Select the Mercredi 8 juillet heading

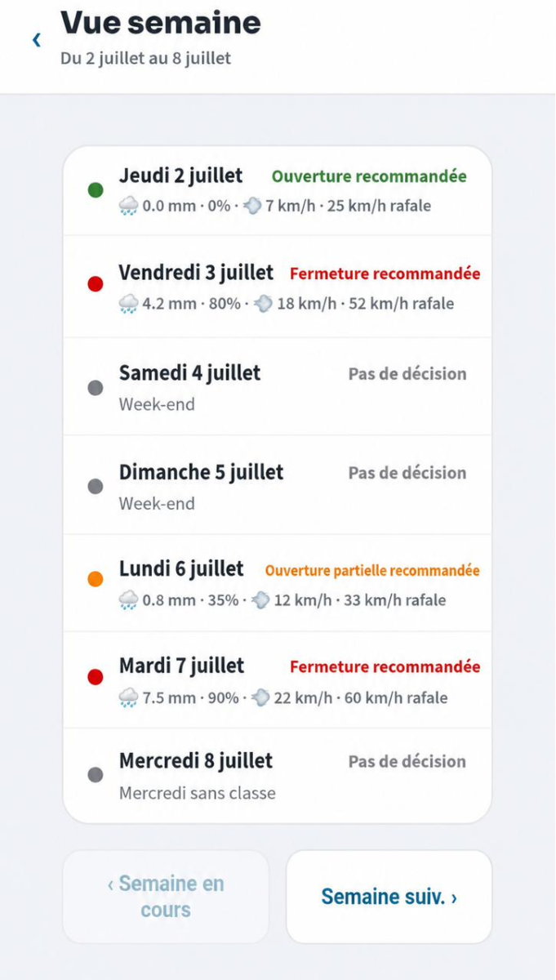point(196,761)
